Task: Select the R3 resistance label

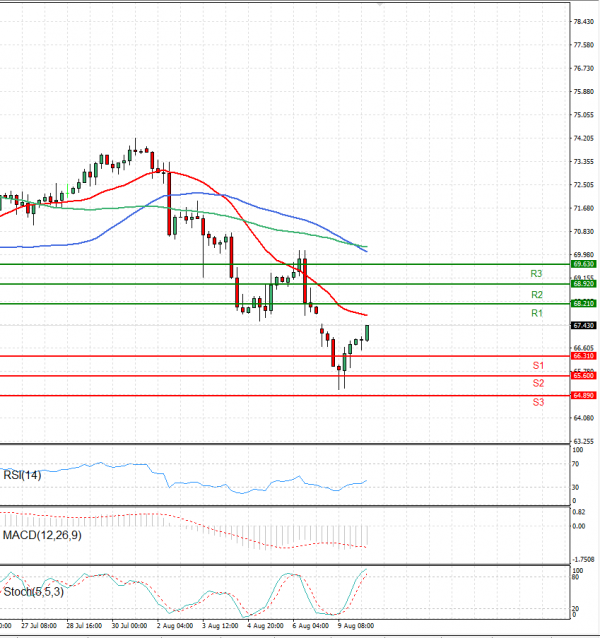Action: click(536, 274)
